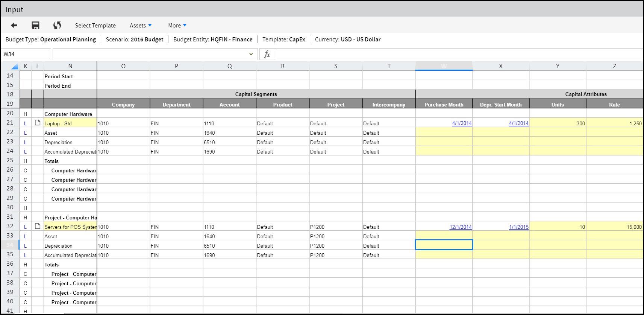Open the document icon on Servers for POS row
The height and width of the screenshot is (315, 644).
(x=38, y=226)
